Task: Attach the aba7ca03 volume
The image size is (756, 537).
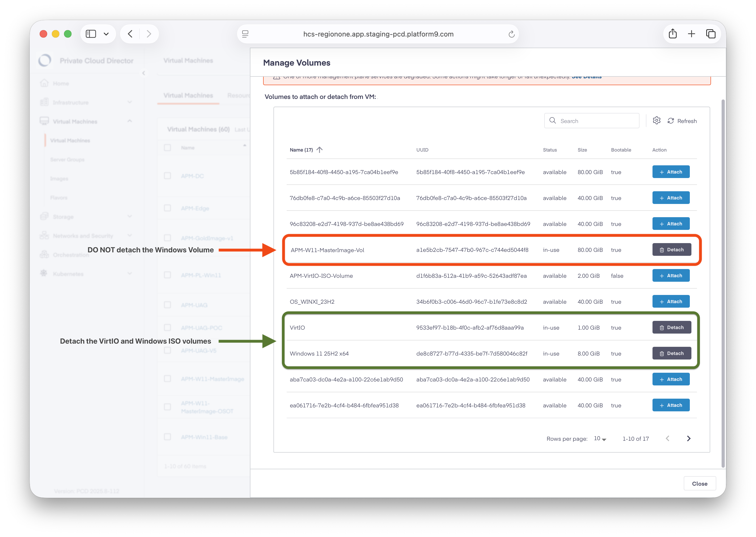Action: [x=671, y=379]
